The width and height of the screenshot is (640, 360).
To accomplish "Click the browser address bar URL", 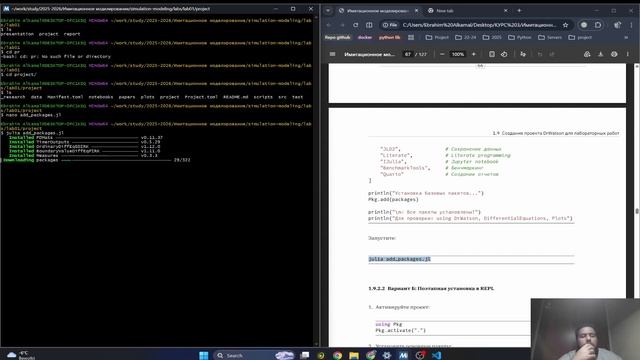I will pyautogui.click(x=479, y=25).
